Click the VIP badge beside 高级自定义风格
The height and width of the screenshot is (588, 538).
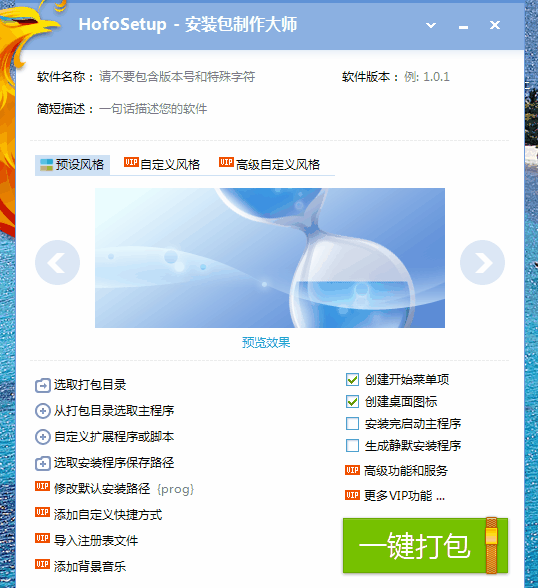[x=226, y=162]
